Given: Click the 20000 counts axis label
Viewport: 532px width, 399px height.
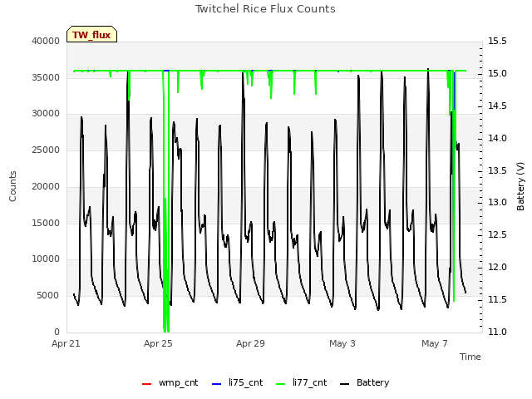Looking at the screenshot, I should point(46,186).
